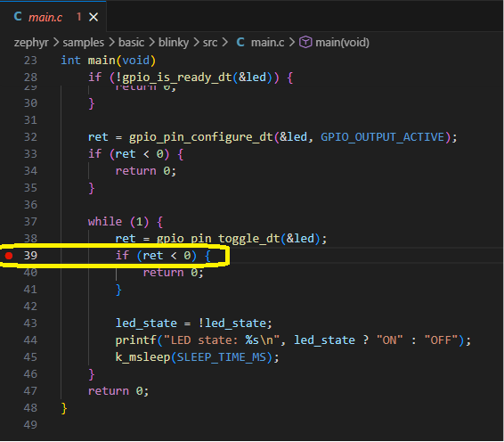Click 'led_state = !led_state;' line
504x442 pixels.
click(x=194, y=323)
